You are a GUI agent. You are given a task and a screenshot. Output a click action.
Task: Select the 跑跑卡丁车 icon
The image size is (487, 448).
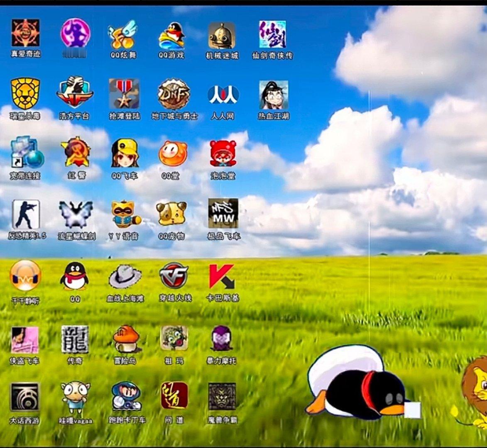(126, 396)
